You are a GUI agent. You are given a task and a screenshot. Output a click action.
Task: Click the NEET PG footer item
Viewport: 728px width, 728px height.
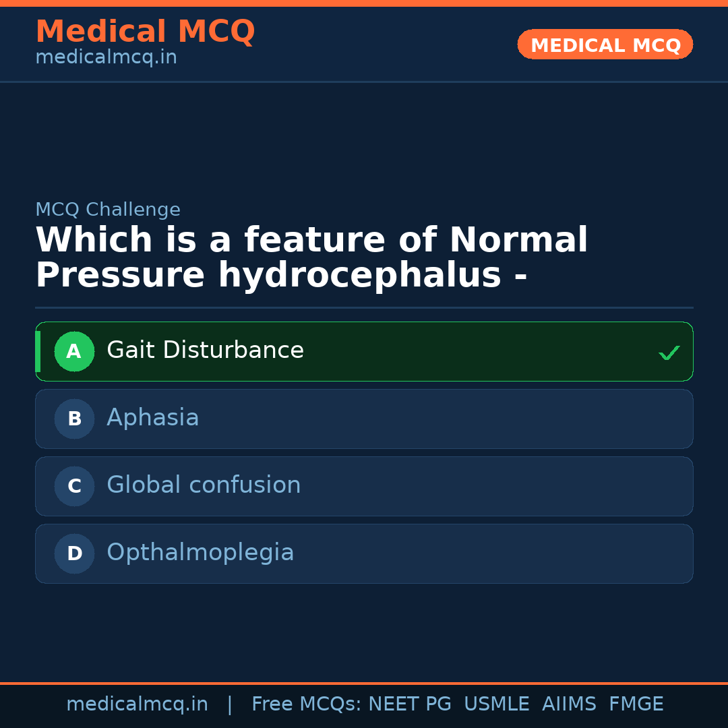pos(409,704)
